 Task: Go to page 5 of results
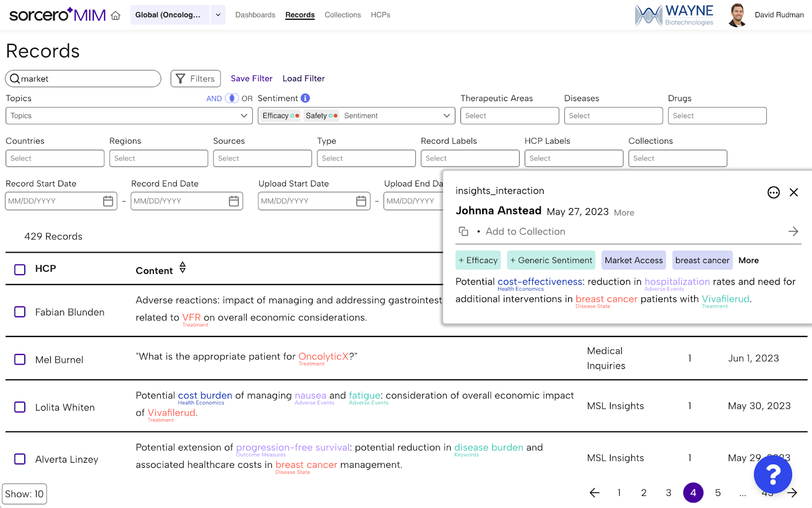point(718,493)
